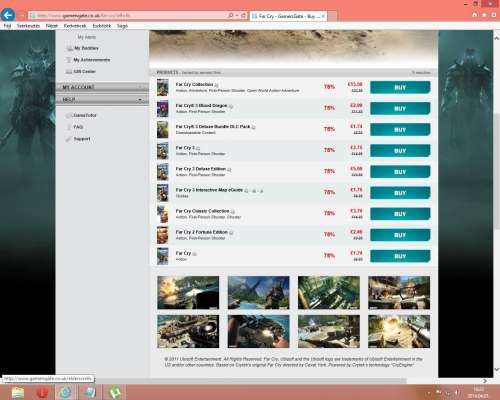Click the Classic Collection cover image
The height and width of the screenshot is (400, 500).
click(163, 214)
